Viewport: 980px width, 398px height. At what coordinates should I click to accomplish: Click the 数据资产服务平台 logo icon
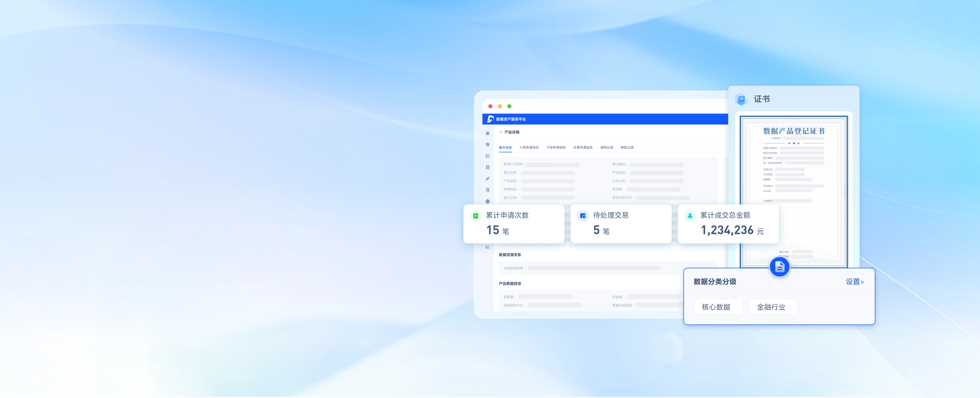point(490,119)
